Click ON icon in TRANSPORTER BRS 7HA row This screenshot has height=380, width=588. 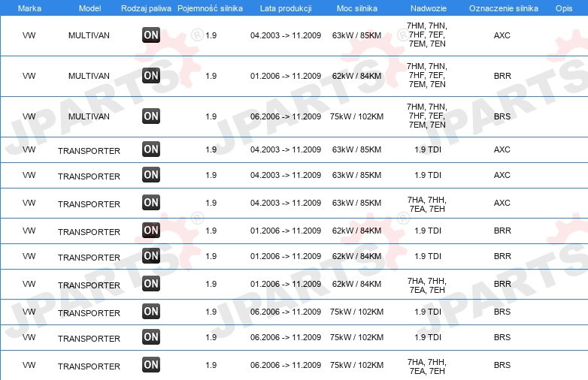(151, 365)
